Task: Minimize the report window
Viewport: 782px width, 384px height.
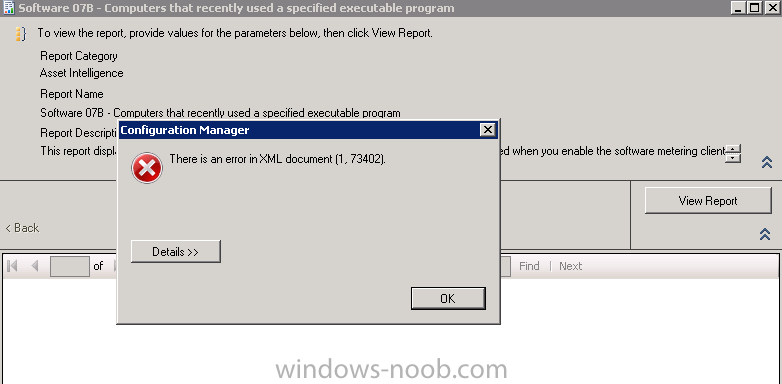Action: [740, 7]
